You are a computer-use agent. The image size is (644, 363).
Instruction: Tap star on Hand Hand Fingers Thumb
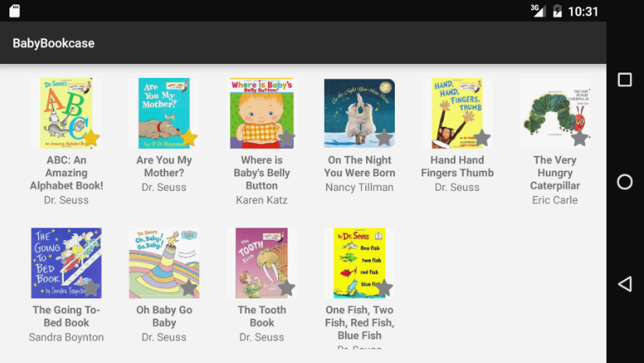point(482,139)
